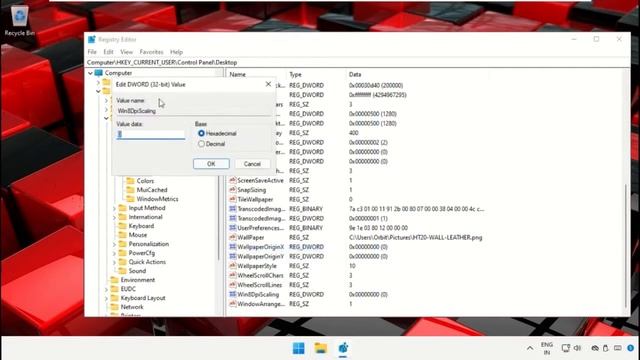
Task: Select the Keyboard key in tree
Action: point(141,226)
